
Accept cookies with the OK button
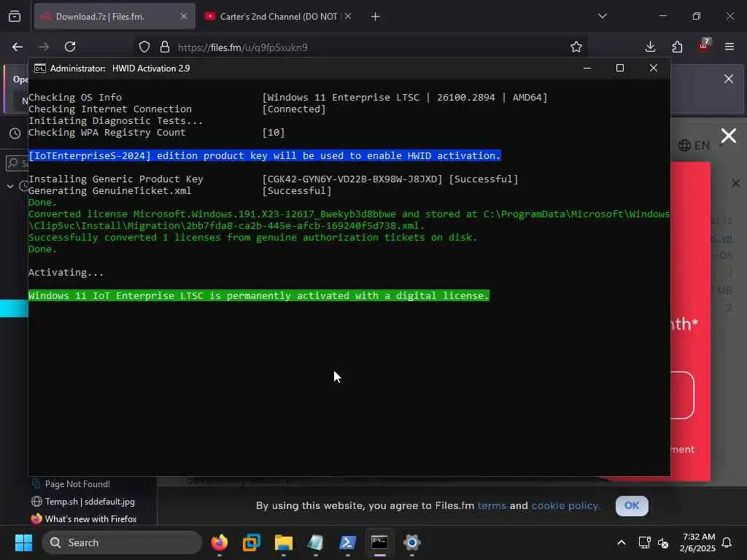click(x=632, y=506)
